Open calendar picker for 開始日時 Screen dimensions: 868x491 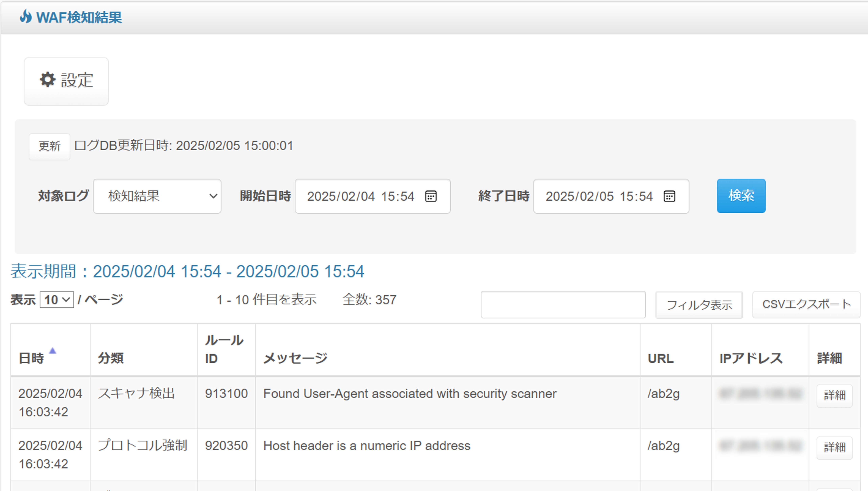(431, 196)
